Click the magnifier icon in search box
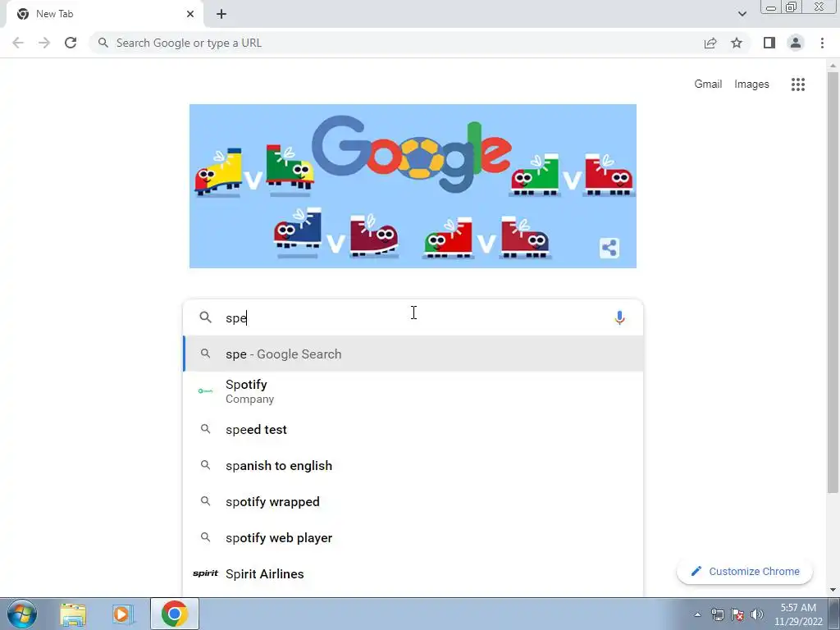The image size is (840, 630). tap(205, 317)
